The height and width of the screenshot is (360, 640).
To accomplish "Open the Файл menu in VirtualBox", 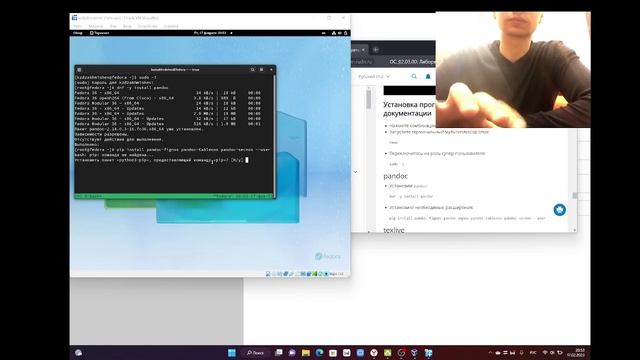I will (78, 26).
